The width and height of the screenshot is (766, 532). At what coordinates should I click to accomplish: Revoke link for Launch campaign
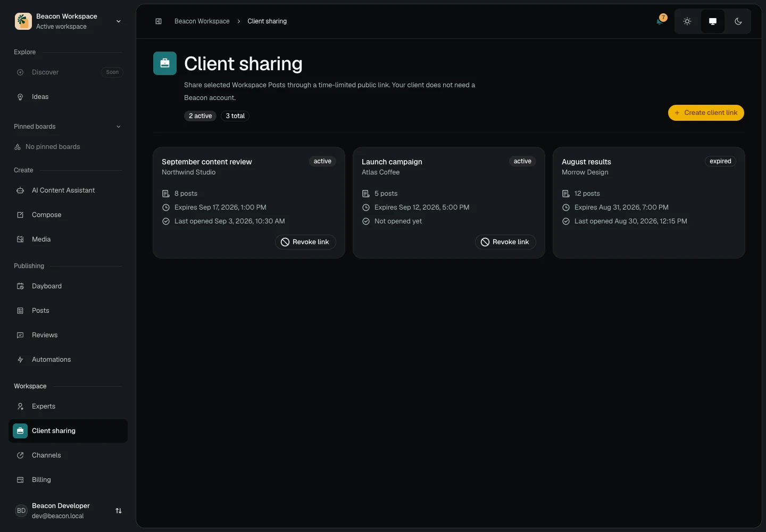505,242
